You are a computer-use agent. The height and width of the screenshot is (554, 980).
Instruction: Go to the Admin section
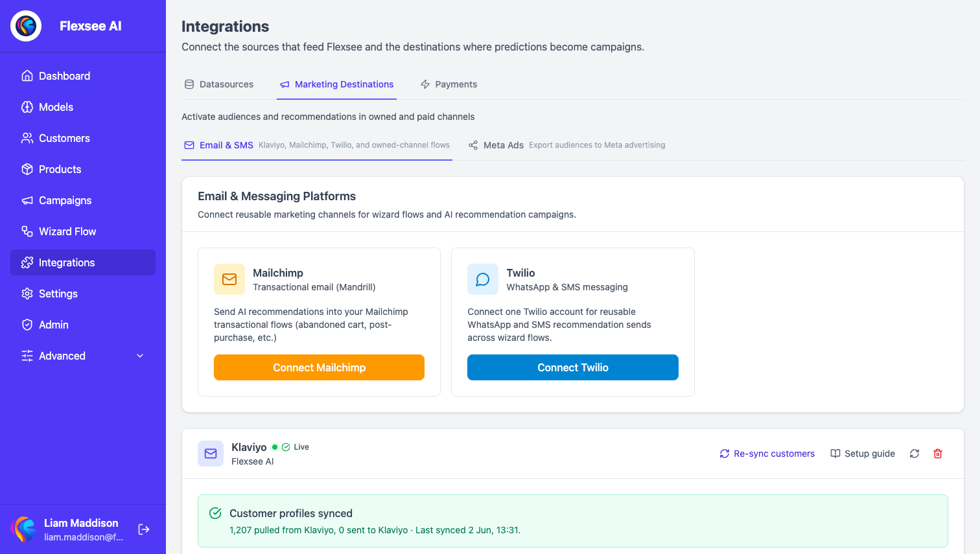pos(83,325)
